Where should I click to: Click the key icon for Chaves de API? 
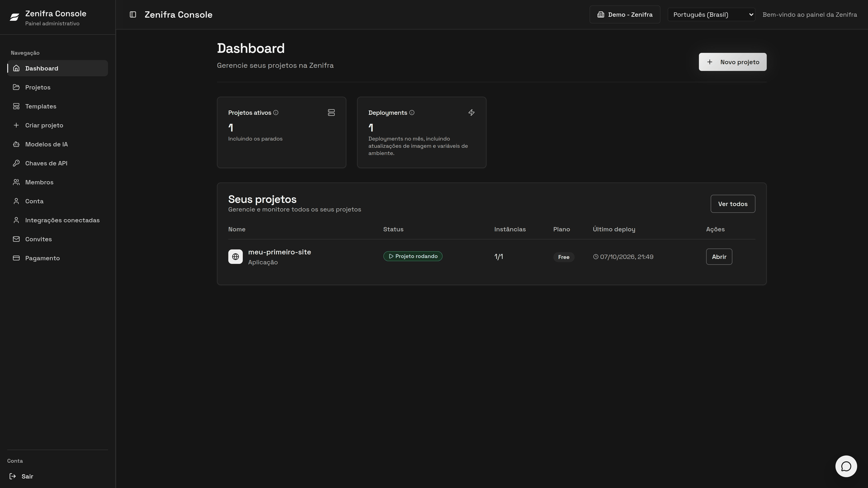point(16,163)
